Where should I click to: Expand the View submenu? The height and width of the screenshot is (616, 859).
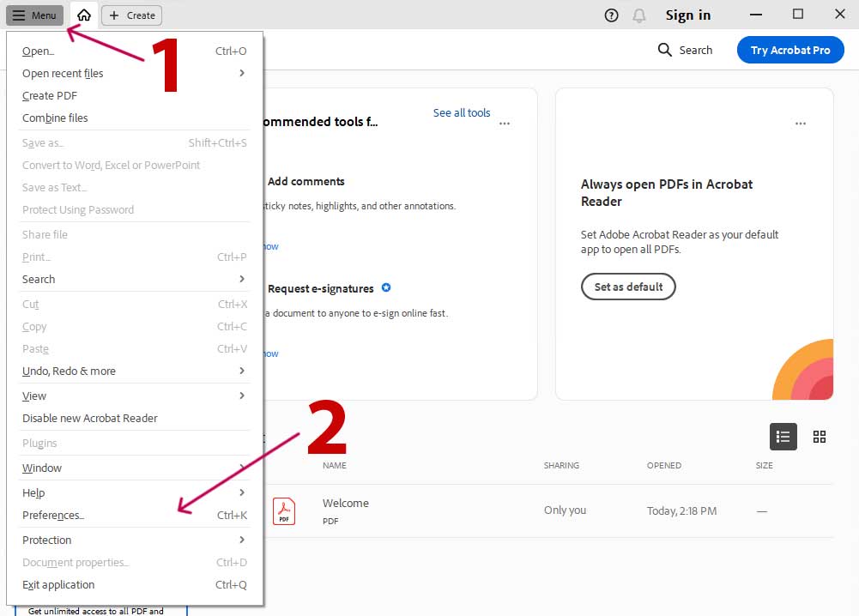[134, 396]
